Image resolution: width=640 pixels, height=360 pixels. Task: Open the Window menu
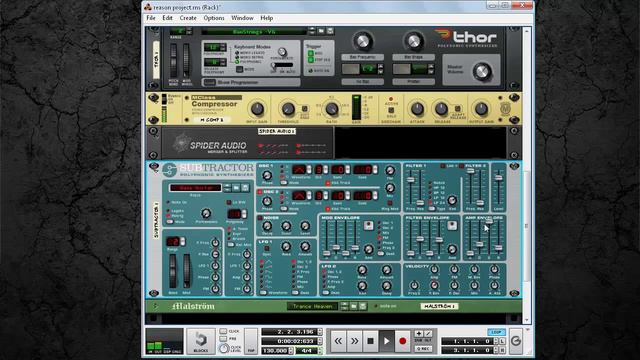(242, 18)
